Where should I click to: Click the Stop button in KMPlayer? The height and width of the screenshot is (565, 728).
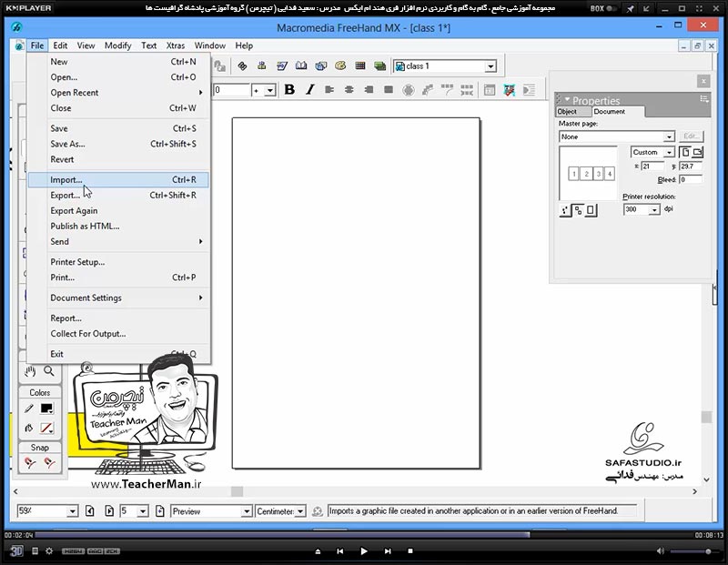point(410,551)
